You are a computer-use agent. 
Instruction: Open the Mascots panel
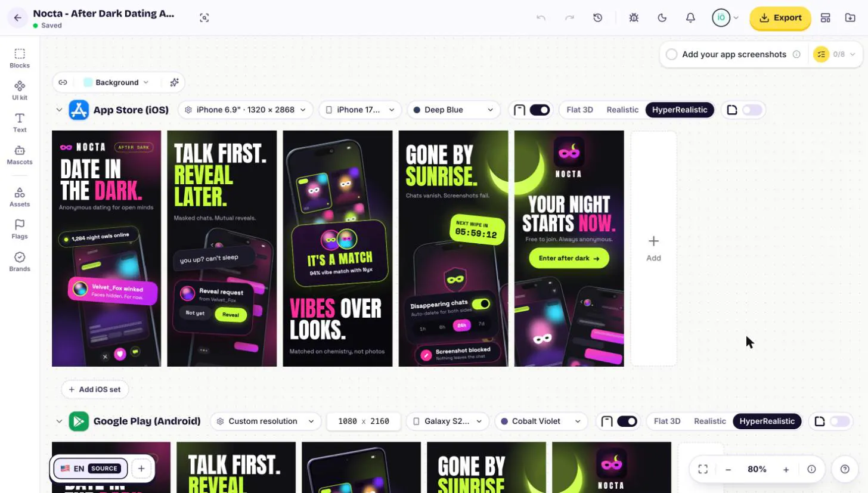pyautogui.click(x=20, y=155)
